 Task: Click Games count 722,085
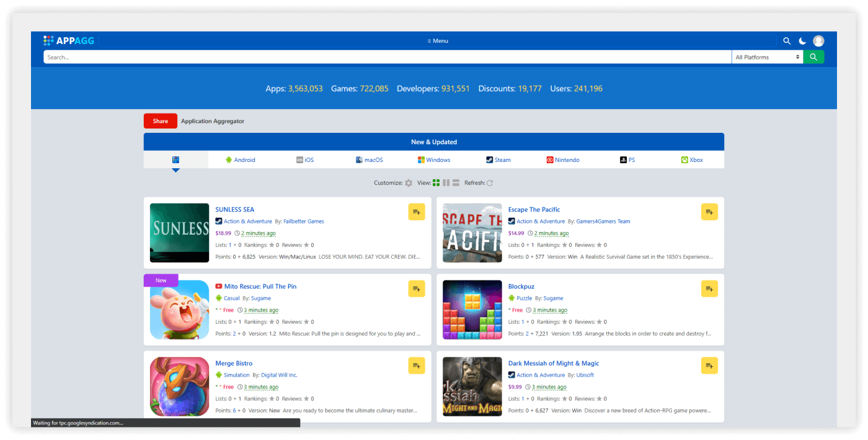[374, 89]
